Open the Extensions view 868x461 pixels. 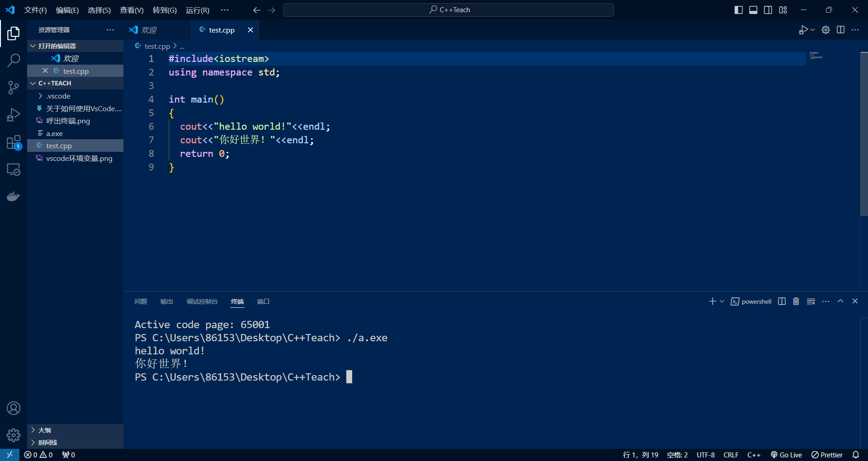[14, 142]
